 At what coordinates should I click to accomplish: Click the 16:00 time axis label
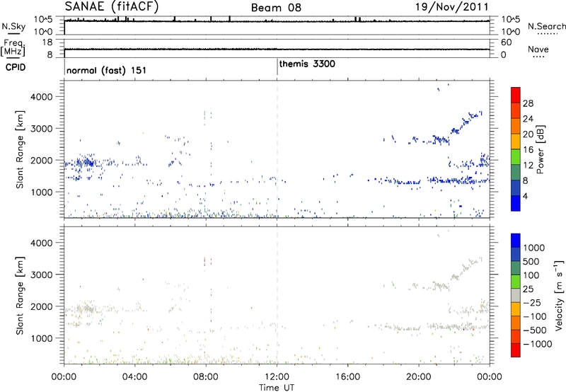click(x=347, y=377)
